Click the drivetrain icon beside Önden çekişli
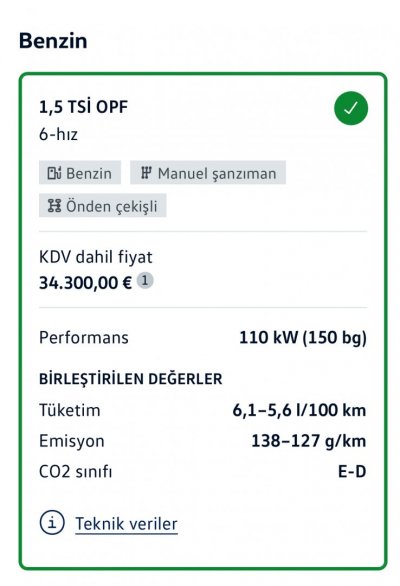Image resolution: width=400 pixels, height=586 pixels. pos(54,206)
